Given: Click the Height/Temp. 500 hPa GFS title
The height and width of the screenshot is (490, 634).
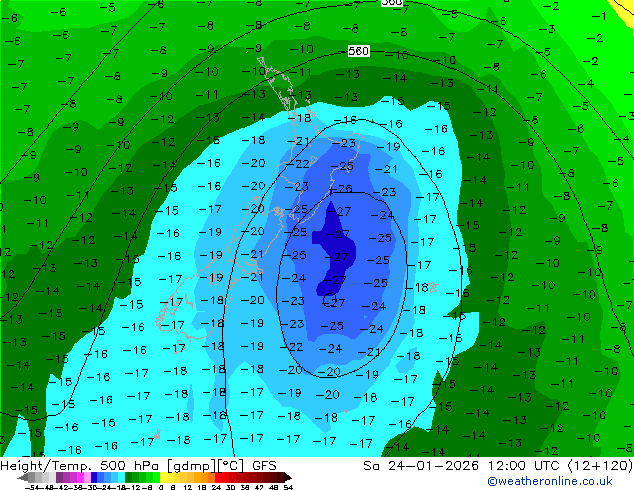Looking at the screenshot, I should (x=138, y=466).
